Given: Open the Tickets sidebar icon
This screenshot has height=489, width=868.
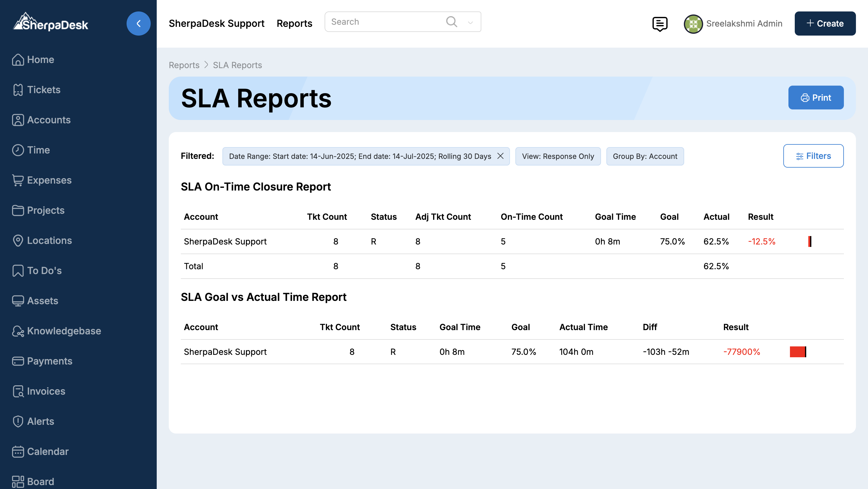Looking at the screenshot, I should [x=17, y=90].
